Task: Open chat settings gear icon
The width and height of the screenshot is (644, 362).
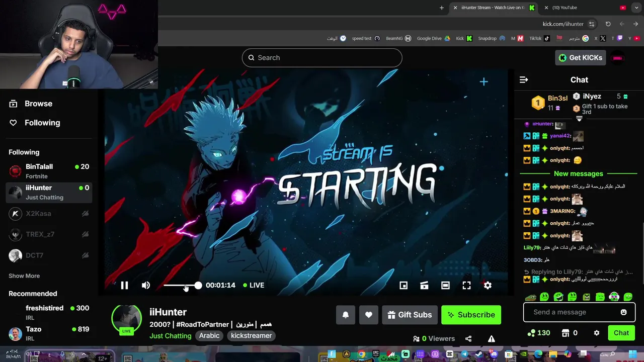Action: [x=597, y=333]
